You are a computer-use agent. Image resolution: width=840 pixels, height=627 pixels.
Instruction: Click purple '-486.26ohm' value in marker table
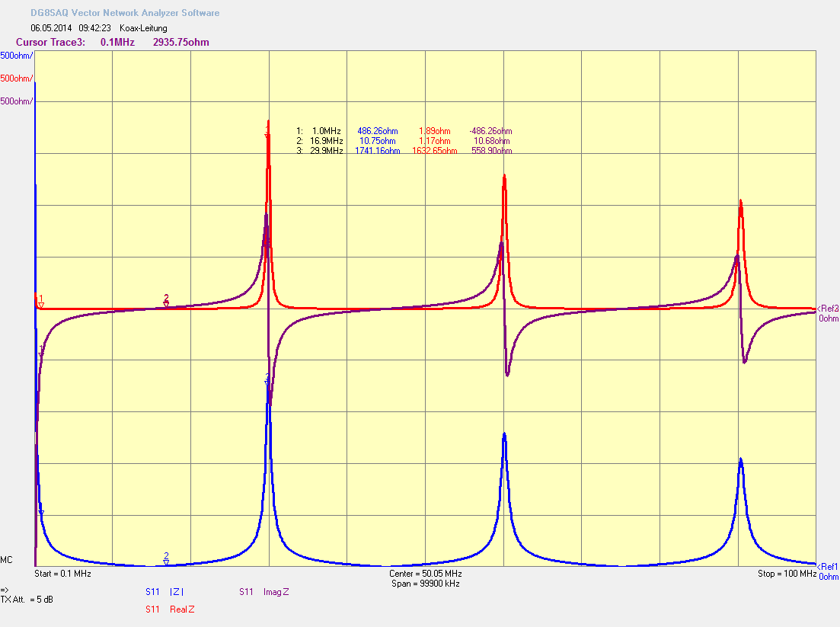[490, 131]
